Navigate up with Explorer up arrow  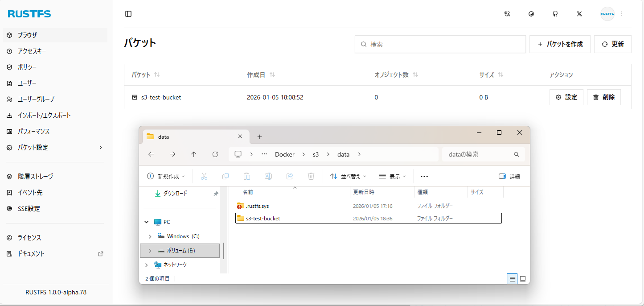193,154
